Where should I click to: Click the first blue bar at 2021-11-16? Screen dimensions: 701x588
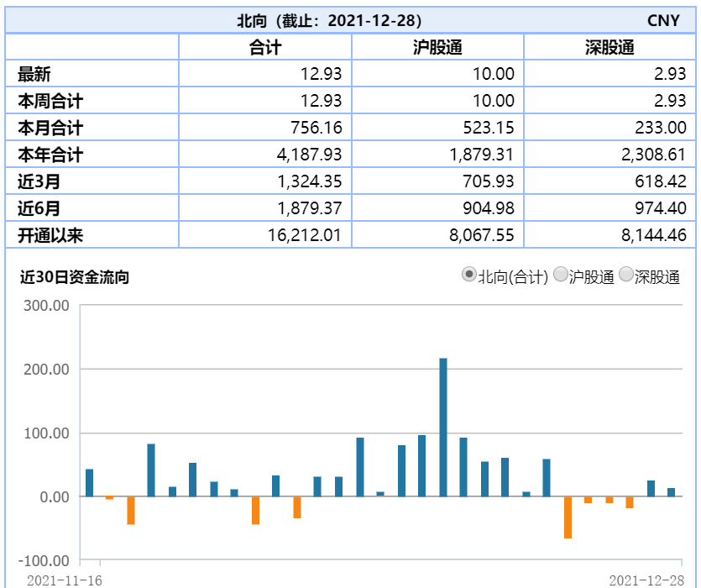90,483
